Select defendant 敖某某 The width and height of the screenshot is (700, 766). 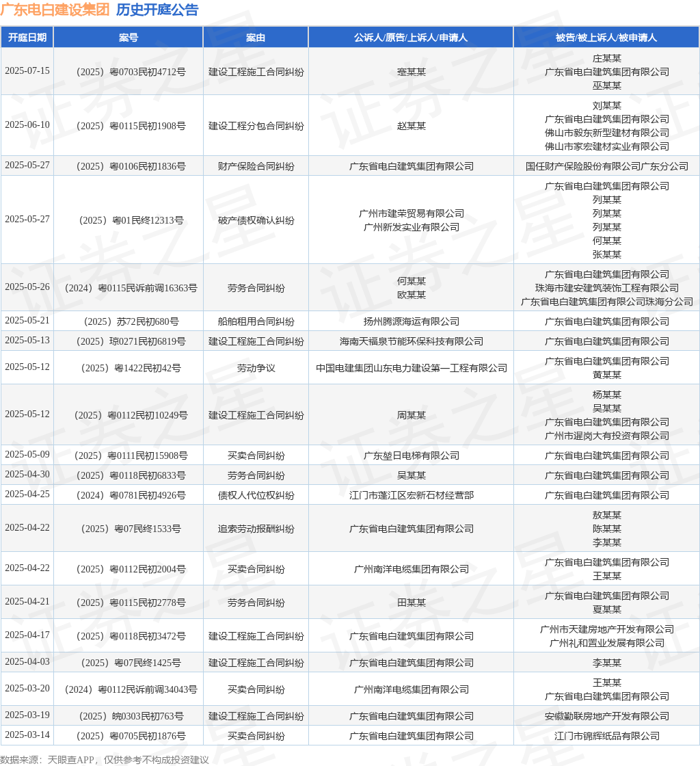(x=607, y=516)
